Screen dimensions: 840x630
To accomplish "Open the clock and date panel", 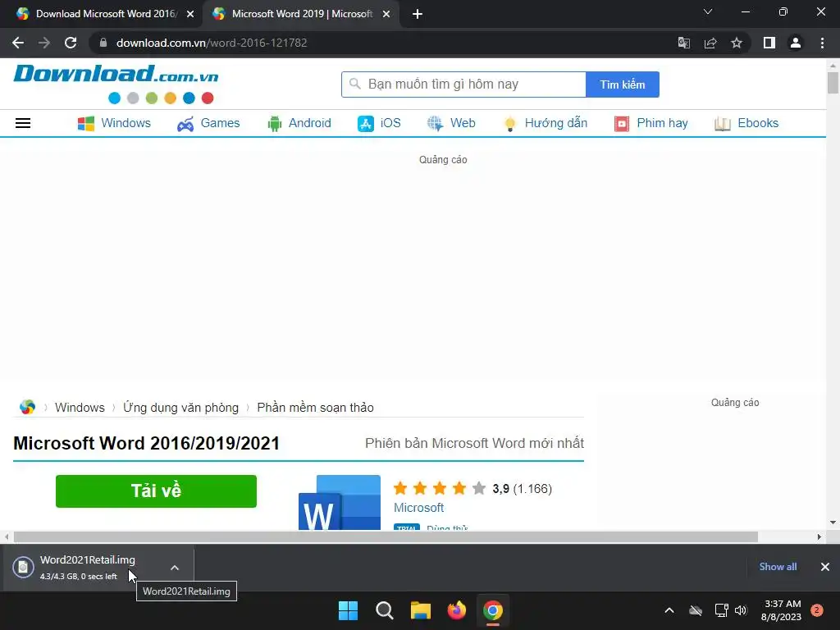I will [782, 610].
